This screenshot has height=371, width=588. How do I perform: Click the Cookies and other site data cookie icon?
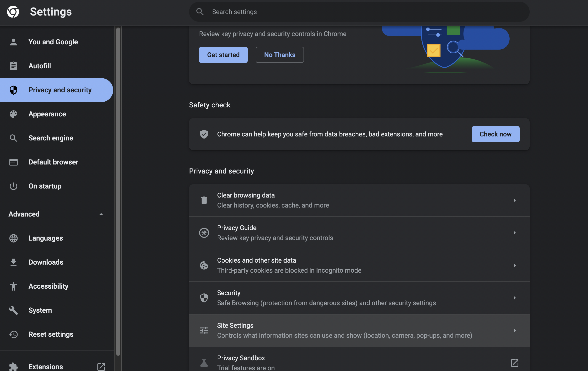coord(204,265)
